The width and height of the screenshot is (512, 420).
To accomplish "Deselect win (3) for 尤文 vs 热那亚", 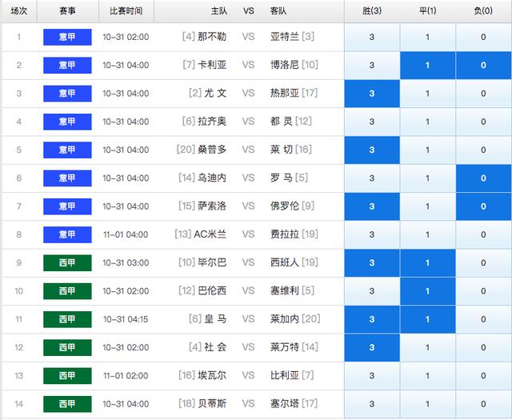I will [372, 94].
